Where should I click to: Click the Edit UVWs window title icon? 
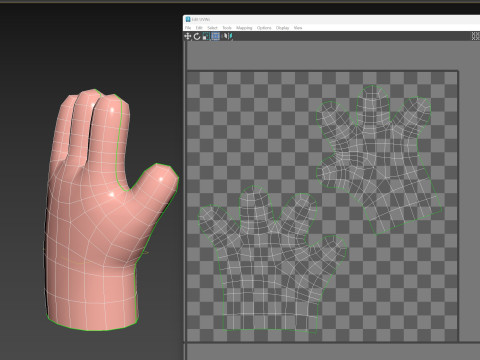(188, 19)
